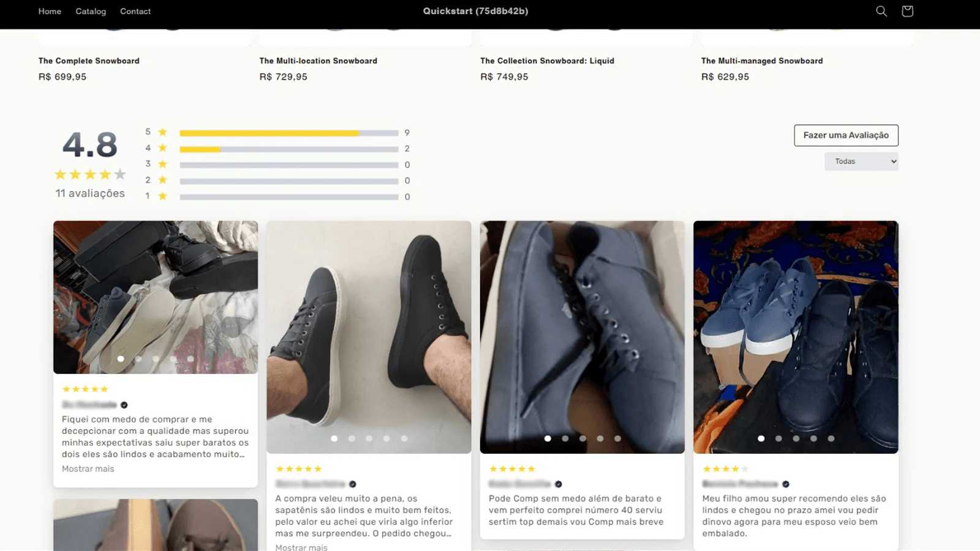
Task: Open the shopping cart
Action: (x=907, y=11)
